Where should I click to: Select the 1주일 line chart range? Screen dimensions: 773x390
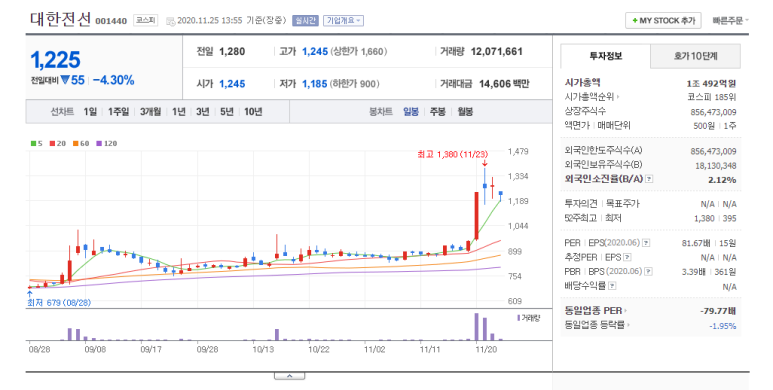tap(118, 112)
